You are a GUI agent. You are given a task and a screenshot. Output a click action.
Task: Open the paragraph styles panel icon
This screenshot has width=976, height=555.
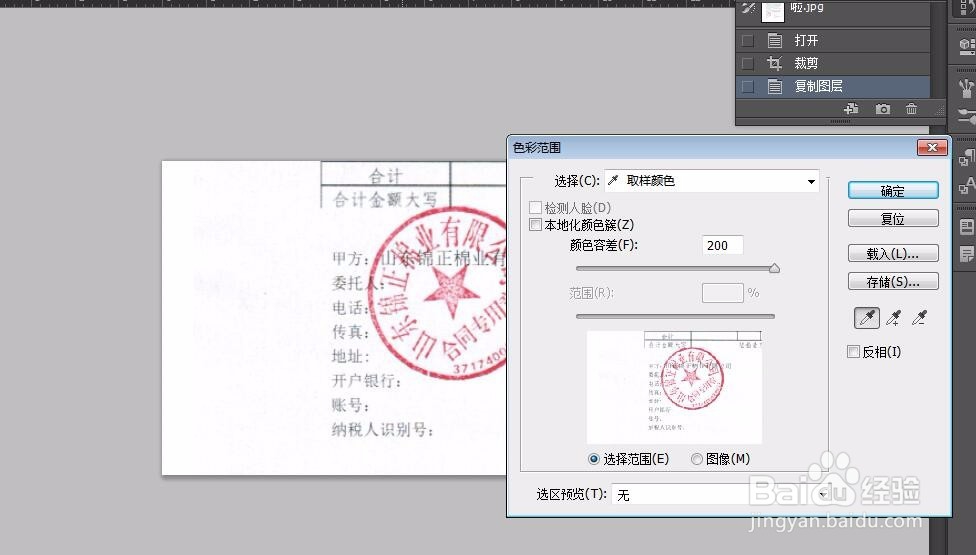(966, 157)
